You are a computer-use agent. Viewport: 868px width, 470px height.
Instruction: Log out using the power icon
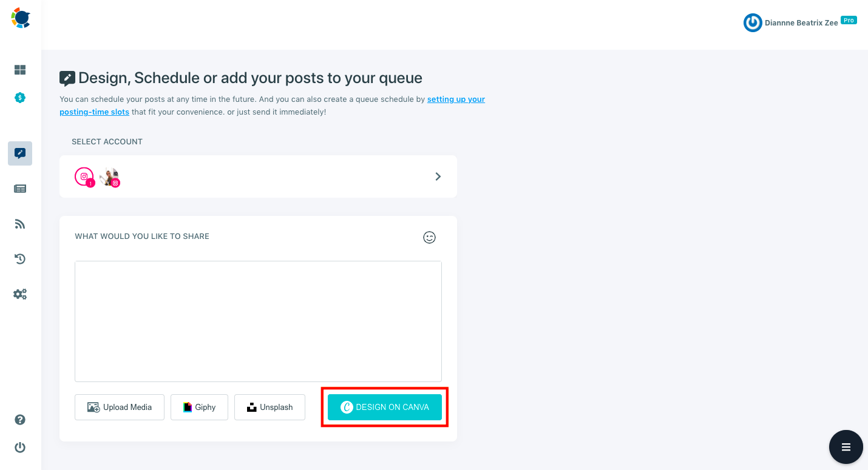pos(19,448)
